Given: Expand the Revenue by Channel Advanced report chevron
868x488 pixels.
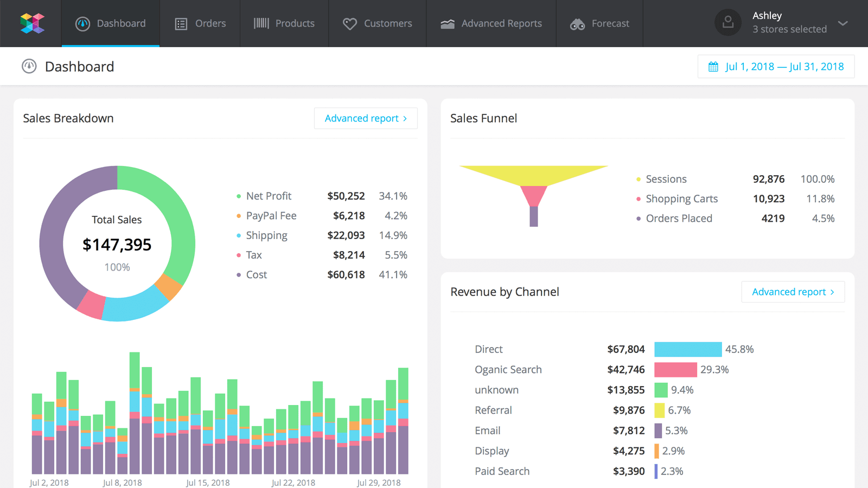Looking at the screenshot, I should 832,292.
